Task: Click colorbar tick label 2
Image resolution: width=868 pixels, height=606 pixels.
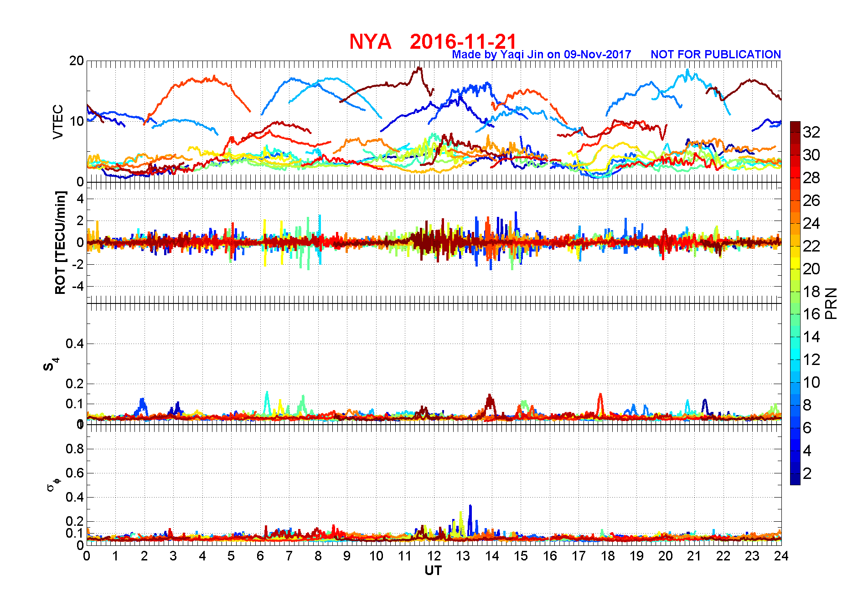Action: (807, 473)
